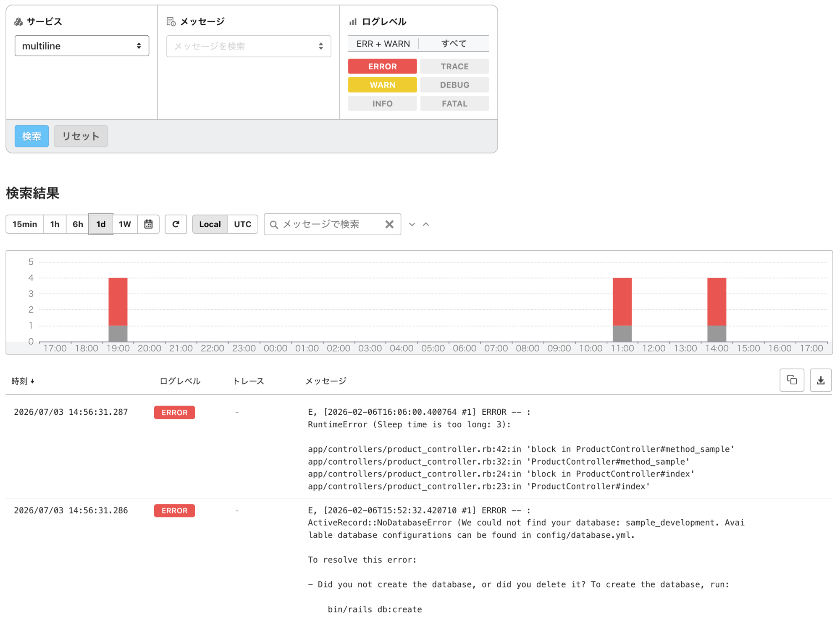The height and width of the screenshot is (621, 840).
Task: Click the リセット button
Action: click(x=81, y=136)
